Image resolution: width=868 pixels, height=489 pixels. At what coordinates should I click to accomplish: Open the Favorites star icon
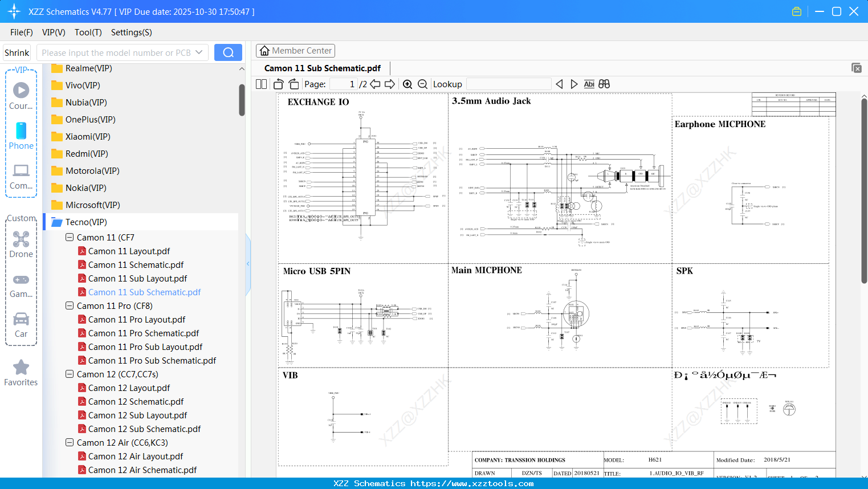[x=21, y=368]
